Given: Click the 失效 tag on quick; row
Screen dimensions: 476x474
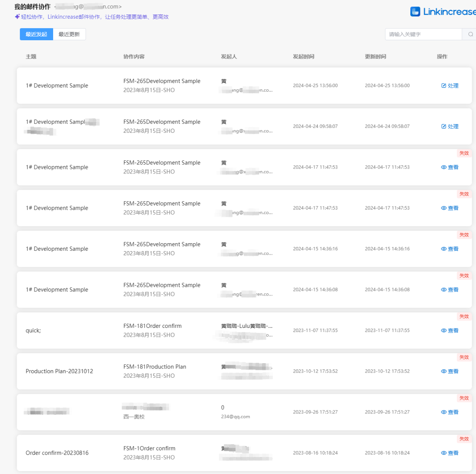Looking at the screenshot, I should point(464,317).
